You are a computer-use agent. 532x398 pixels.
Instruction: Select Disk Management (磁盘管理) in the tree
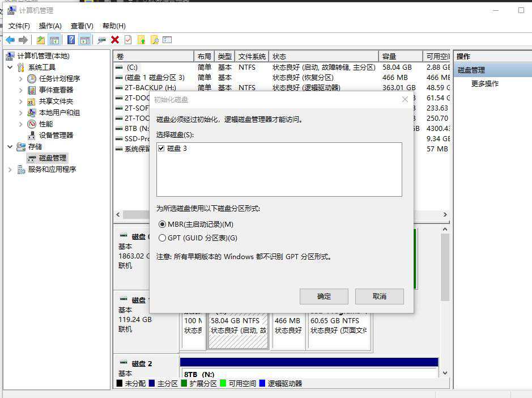[52, 158]
